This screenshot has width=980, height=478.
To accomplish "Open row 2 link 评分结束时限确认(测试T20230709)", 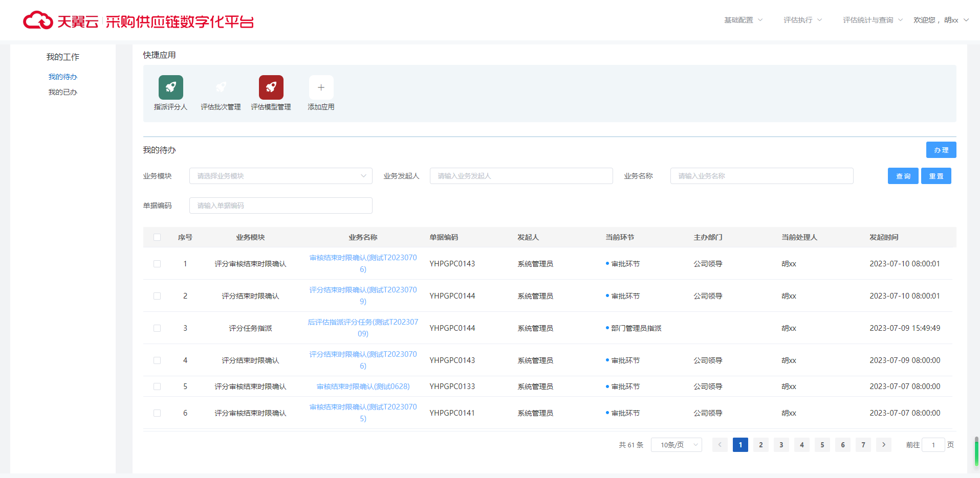I will coord(363,295).
